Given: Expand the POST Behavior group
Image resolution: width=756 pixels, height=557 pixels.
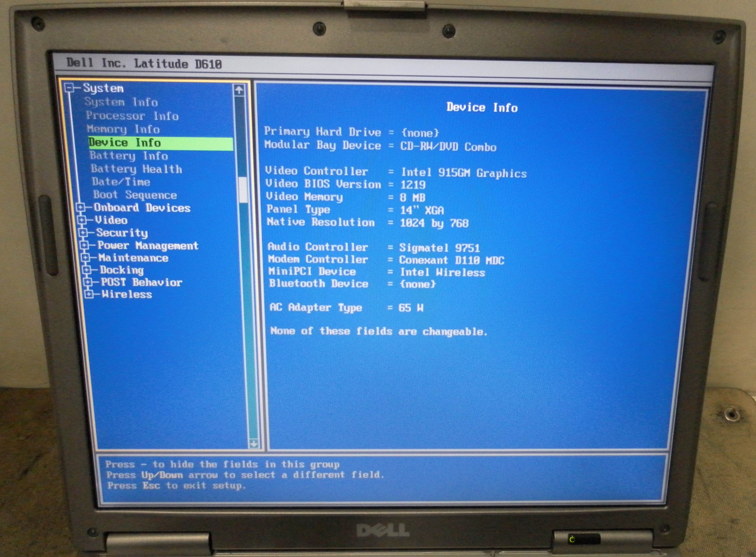Looking at the screenshot, I should point(88,282).
